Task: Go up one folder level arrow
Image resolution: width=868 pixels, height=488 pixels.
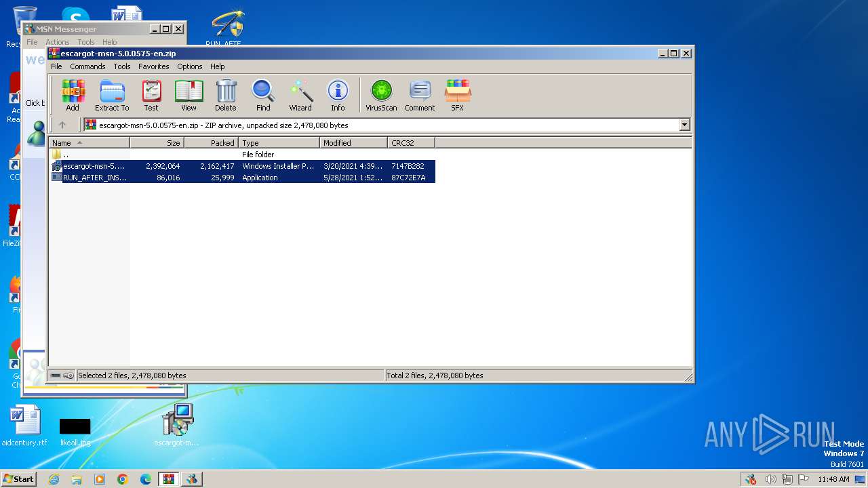Action: (62, 125)
